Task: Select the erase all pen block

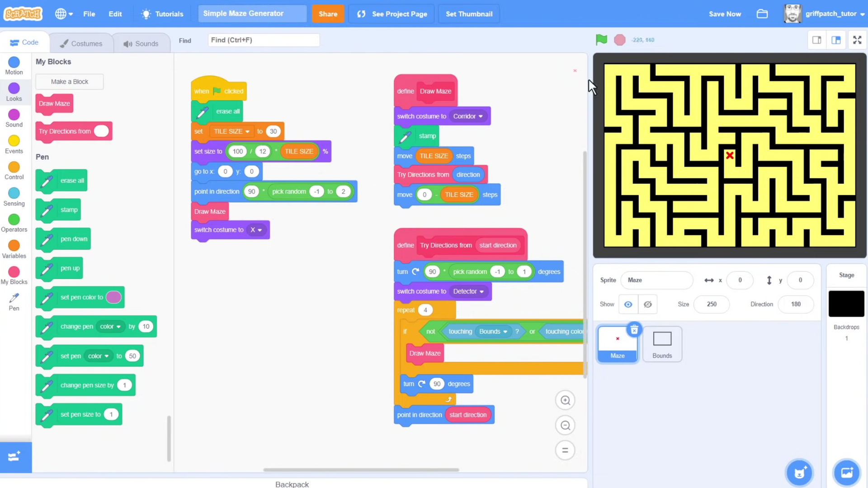Action: click(x=61, y=181)
